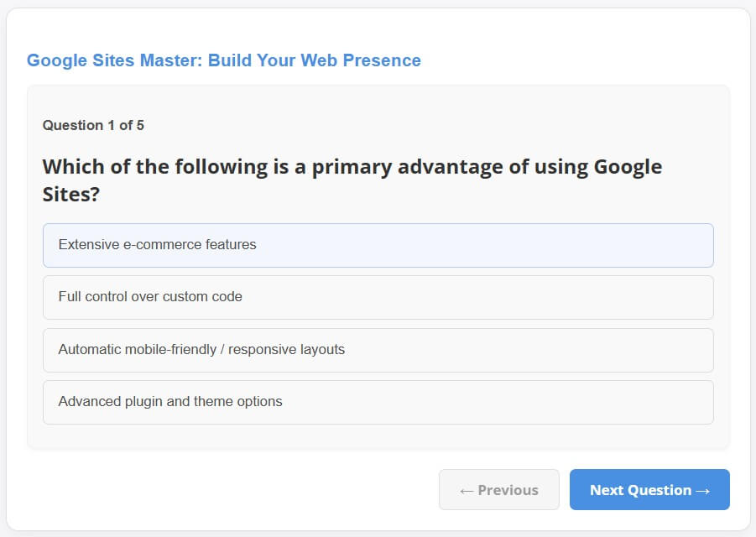Viewport: 756px width, 537px height.
Task: Click the number "5" in question counter
Action: click(x=140, y=125)
